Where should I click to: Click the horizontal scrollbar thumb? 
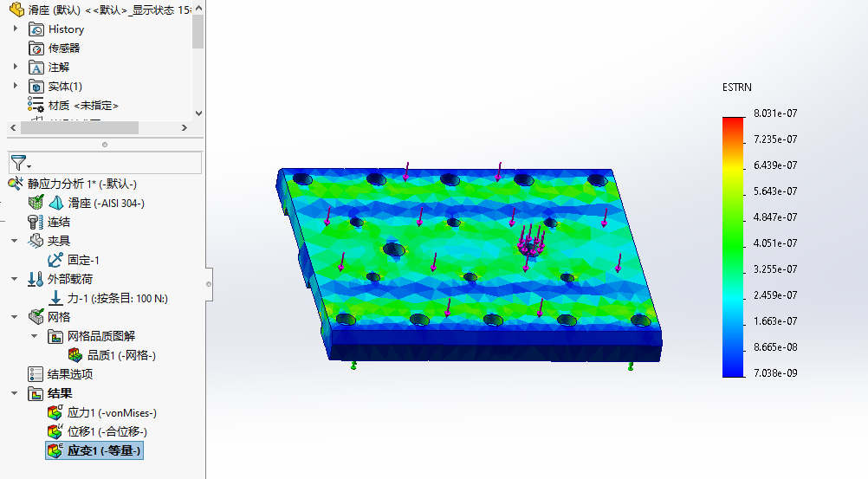tap(80, 128)
